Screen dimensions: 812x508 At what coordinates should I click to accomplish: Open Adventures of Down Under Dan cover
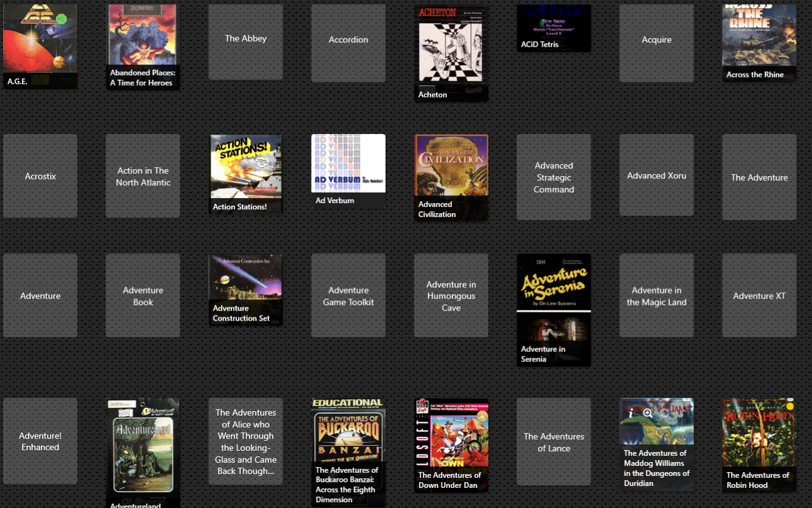tap(451, 444)
